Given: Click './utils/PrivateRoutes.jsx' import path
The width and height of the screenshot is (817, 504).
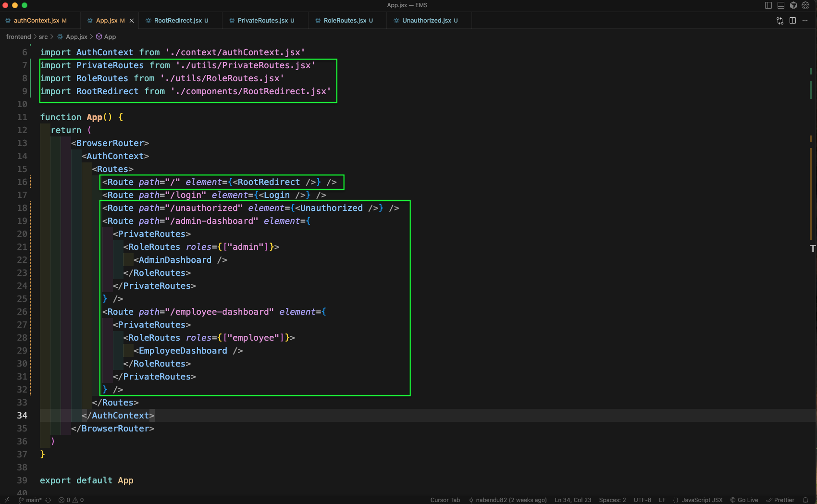Looking at the screenshot, I should pyautogui.click(x=246, y=65).
